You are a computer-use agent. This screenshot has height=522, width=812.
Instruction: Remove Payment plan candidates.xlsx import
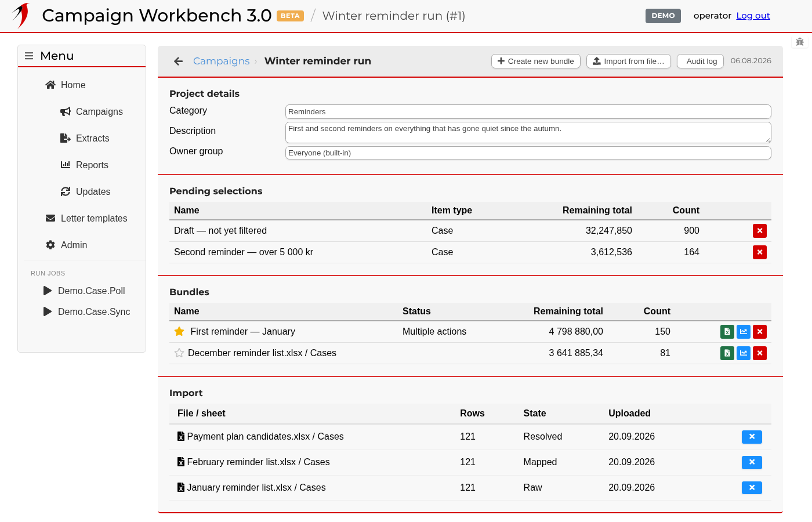tap(752, 437)
